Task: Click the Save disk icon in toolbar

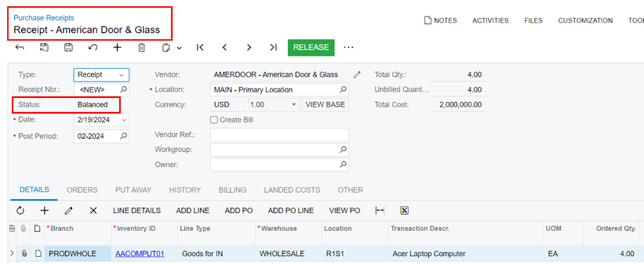Action: point(69,48)
